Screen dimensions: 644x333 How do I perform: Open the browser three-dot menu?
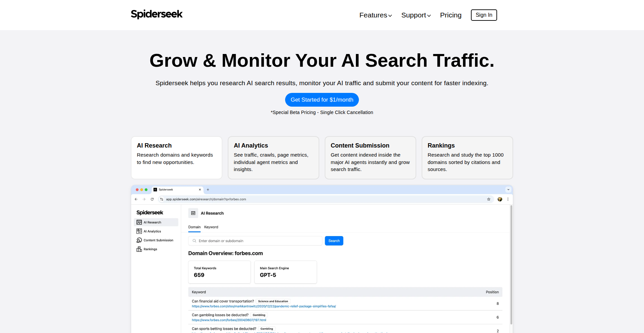tap(508, 199)
